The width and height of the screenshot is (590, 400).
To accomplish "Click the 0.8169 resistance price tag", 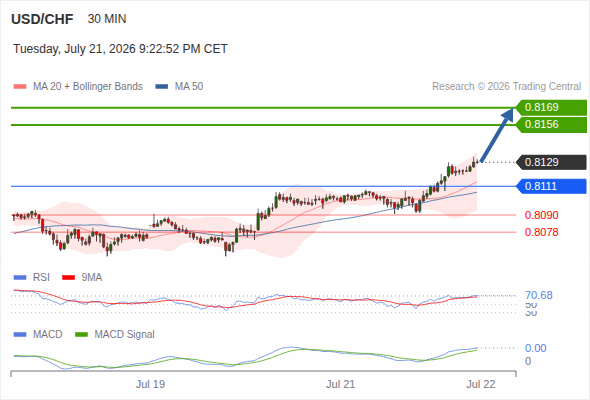I will tap(551, 108).
